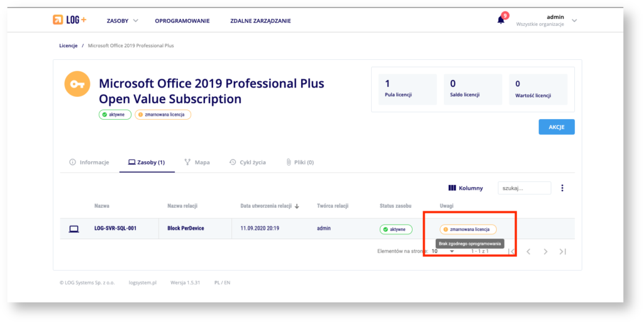The height and width of the screenshot is (323, 644).
Task: Open the three-dot table options menu
Action: tap(562, 188)
